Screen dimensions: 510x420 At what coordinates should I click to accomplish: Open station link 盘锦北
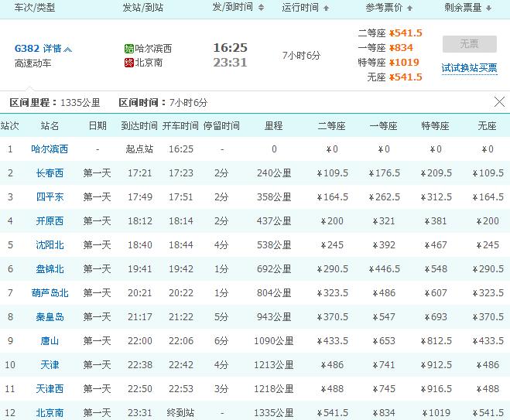point(50,269)
